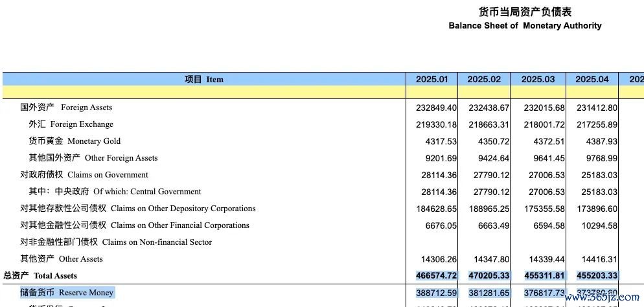Click Other Assets value 14306.26
This screenshot has height=307, width=644.
coord(439,259)
